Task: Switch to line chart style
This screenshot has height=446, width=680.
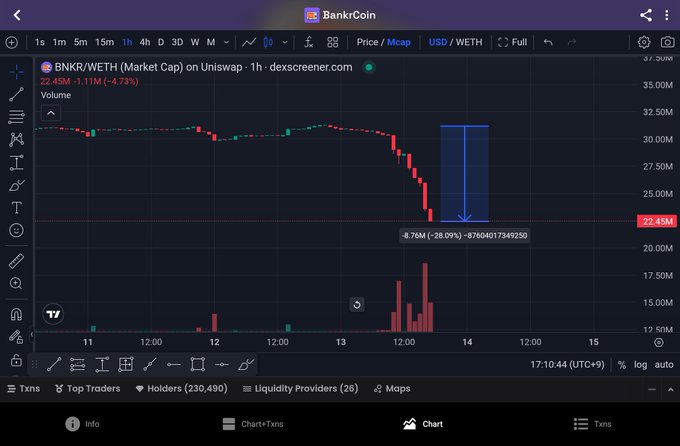Action: [248, 42]
